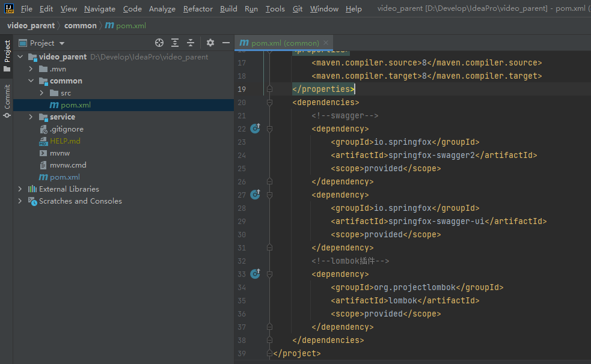This screenshot has width=591, height=364.
Task: Open the Code menu
Action: pos(132,8)
